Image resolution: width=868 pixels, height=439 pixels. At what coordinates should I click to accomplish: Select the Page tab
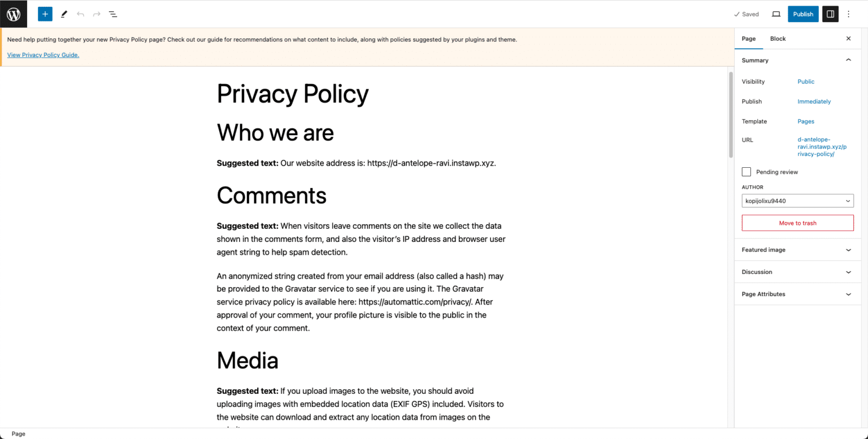748,38
